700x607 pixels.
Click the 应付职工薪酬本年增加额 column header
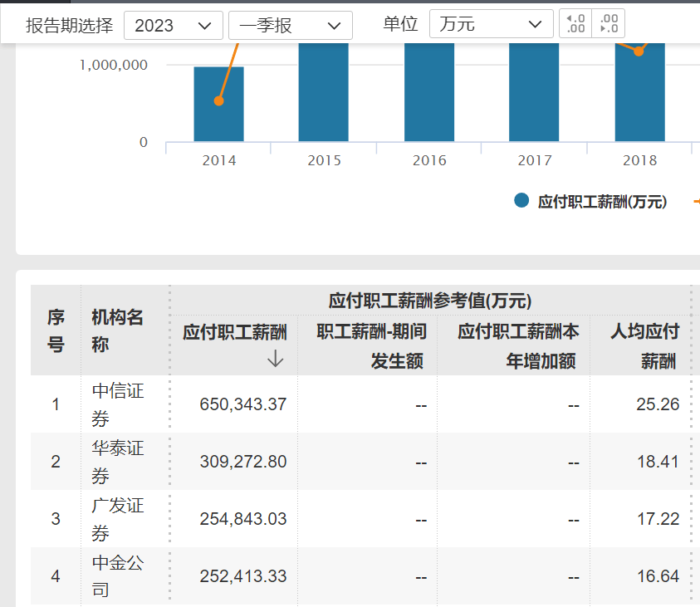(x=518, y=346)
